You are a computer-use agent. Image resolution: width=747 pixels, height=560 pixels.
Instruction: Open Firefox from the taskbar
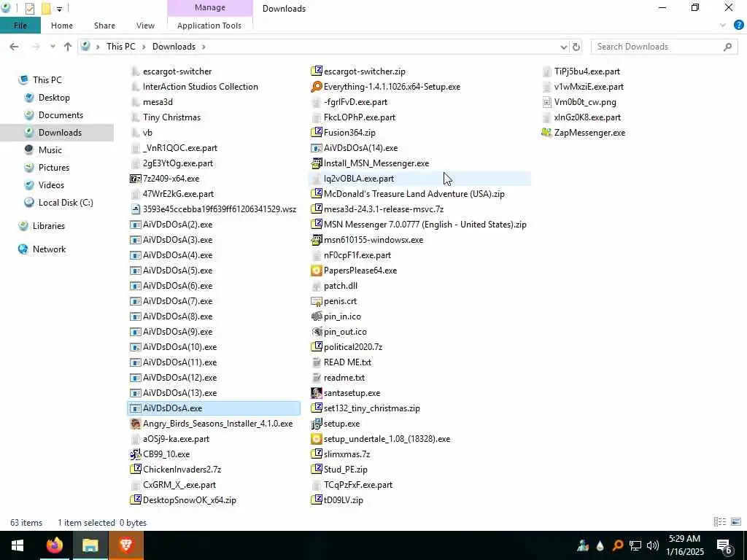point(54,545)
